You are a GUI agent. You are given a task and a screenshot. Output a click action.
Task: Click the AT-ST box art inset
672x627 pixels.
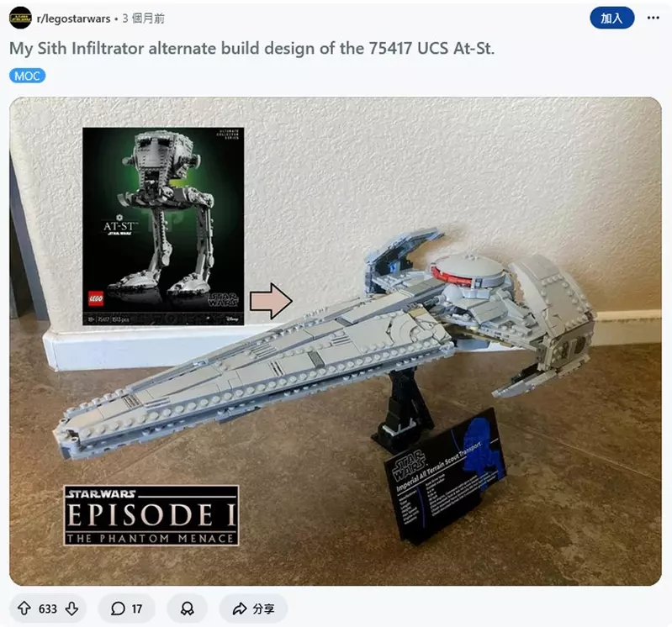[163, 226]
